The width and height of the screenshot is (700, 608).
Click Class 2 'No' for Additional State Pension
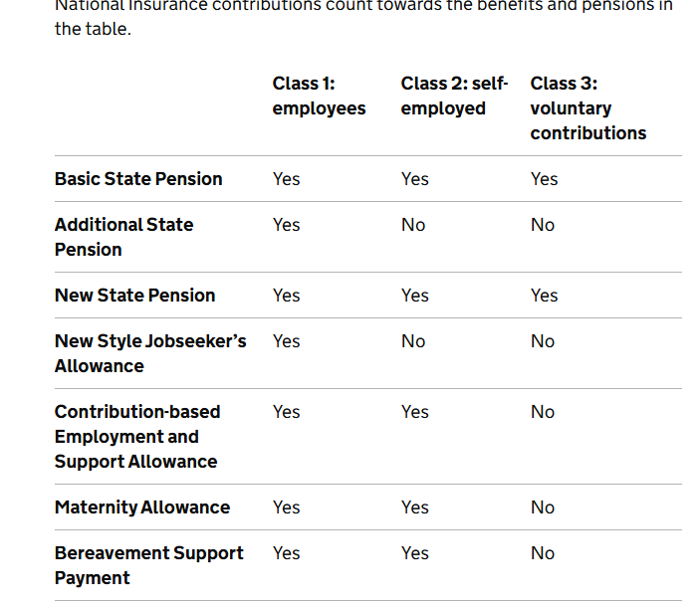[413, 225]
